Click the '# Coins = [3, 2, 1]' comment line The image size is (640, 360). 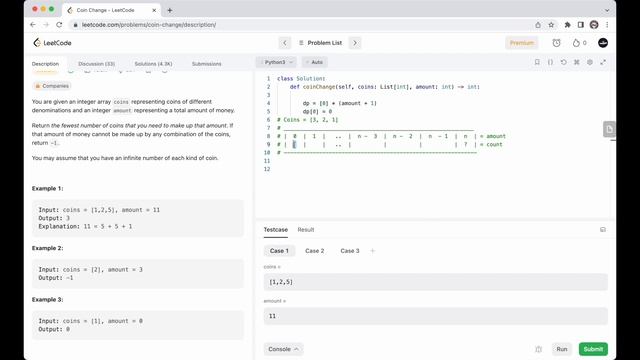tap(308, 120)
